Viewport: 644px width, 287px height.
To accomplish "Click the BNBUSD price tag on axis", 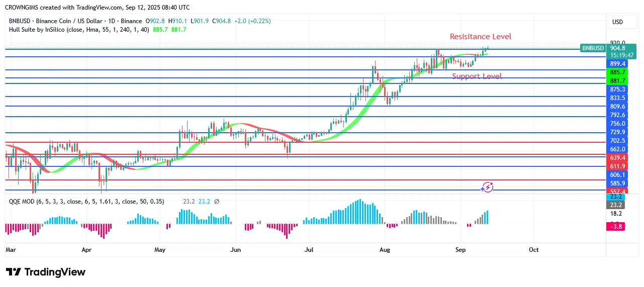I will (593, 48).
